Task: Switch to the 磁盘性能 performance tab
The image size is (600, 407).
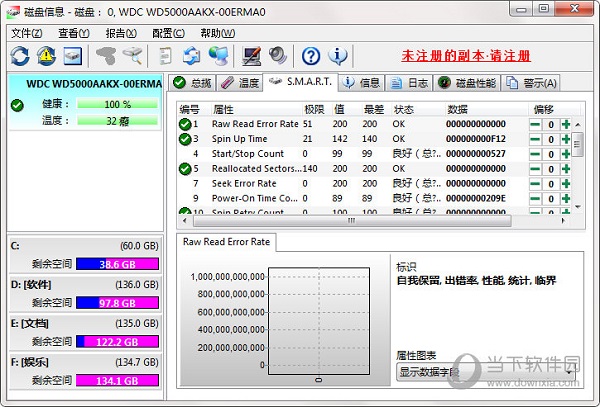Action: click(467, 83)
